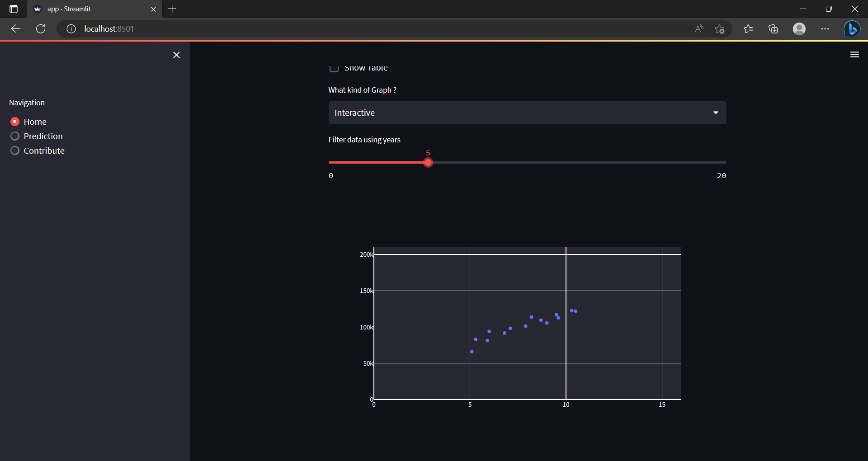
Task: Click the Favorites star icon
Action: [x=748, y=28]
